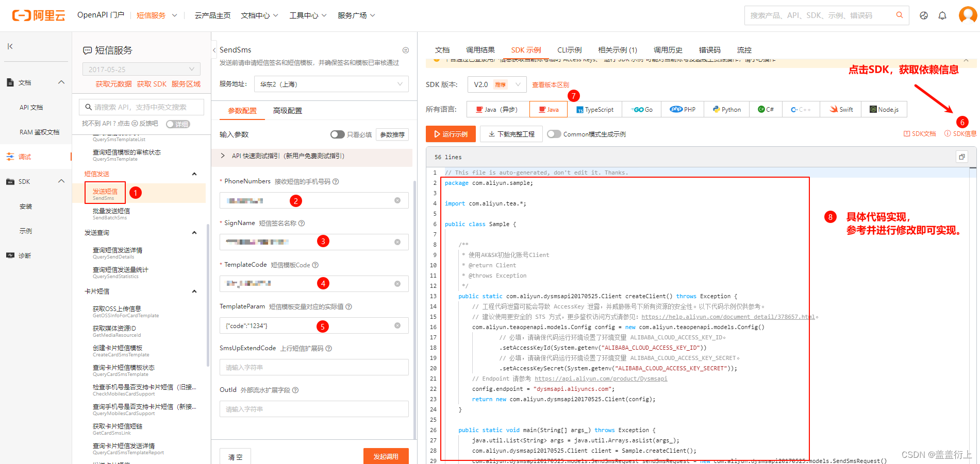Image resolution: width=980 pixels, height=464 pixels.
Task: Click the 诊断 diagnostics icon in sidebar
Action: [10, 255]
